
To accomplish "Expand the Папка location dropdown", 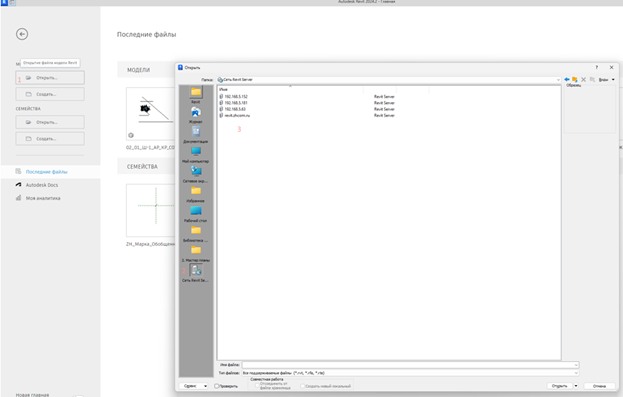I will click(558, 80).
